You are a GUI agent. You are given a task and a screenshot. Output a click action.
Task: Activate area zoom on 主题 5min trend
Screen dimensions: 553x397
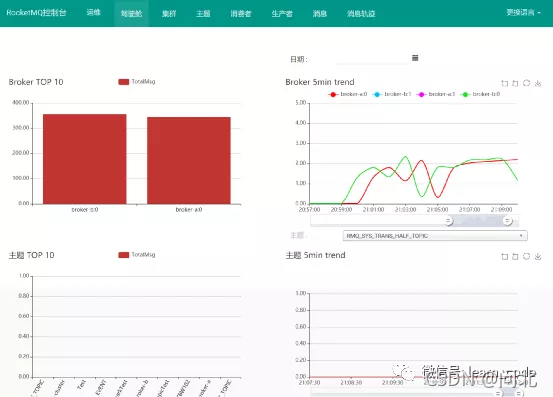click(505, 256)
